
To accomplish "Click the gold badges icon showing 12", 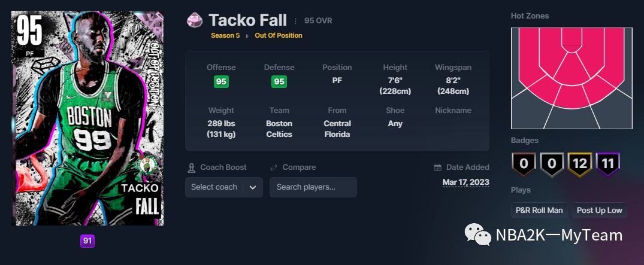I will [579, 163].
